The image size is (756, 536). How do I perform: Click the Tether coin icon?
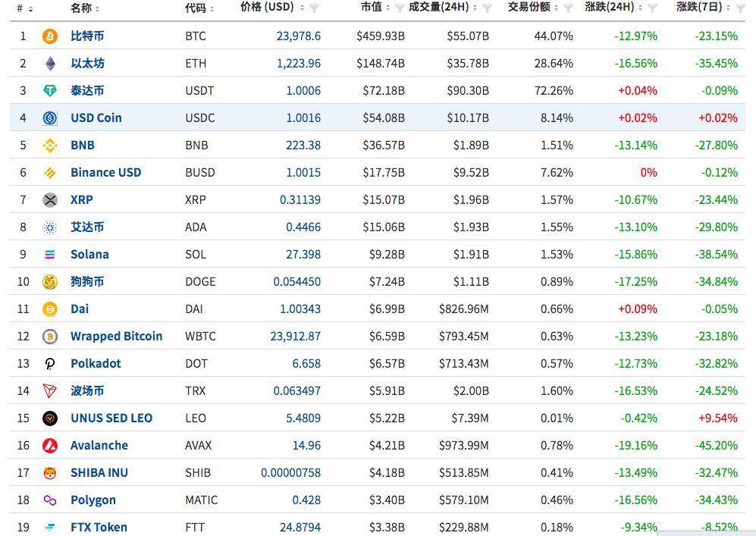click(x=49, y=90)
